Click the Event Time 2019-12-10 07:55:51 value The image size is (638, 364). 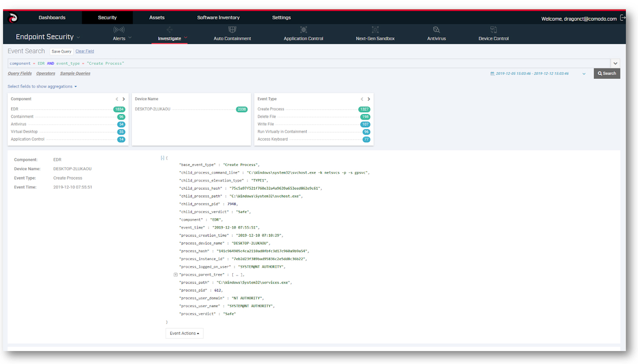[x=73, y=187]
